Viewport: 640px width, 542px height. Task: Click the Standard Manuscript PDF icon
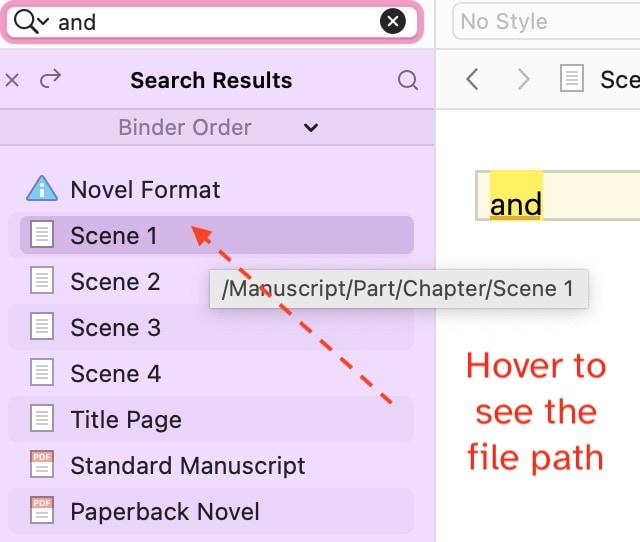point(42,464)
